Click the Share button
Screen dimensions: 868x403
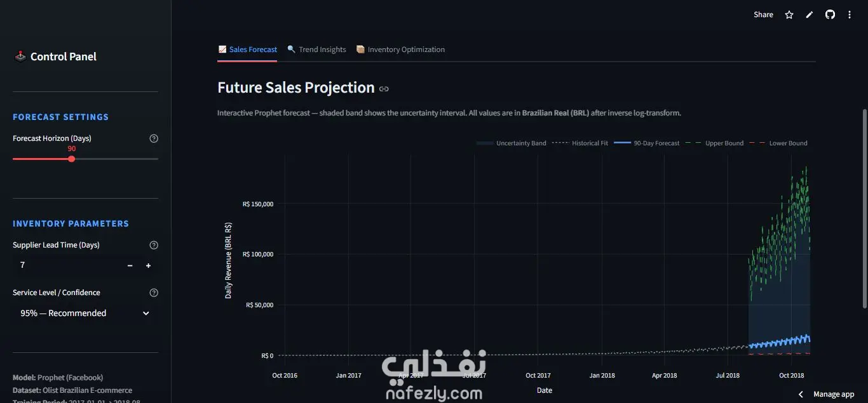763,15
